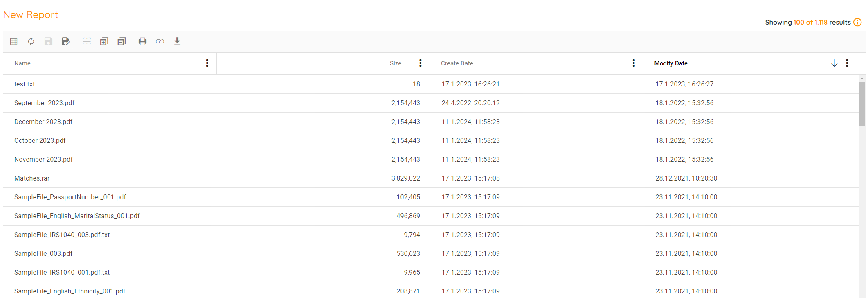
Task: Click the refresh report icon
Action: [x=31, y=41]
